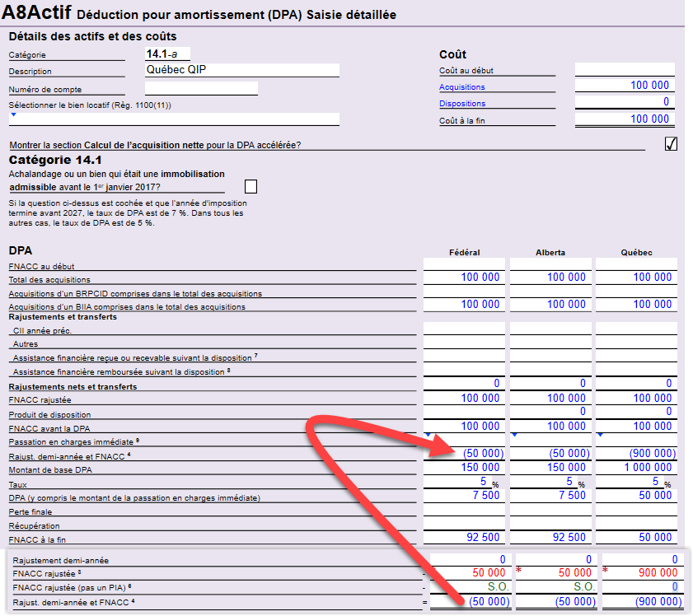
Task: Expand Alberta 'Passation en charges immédiate' triangle
Action: pyautogui.click(x=513, y=435)
